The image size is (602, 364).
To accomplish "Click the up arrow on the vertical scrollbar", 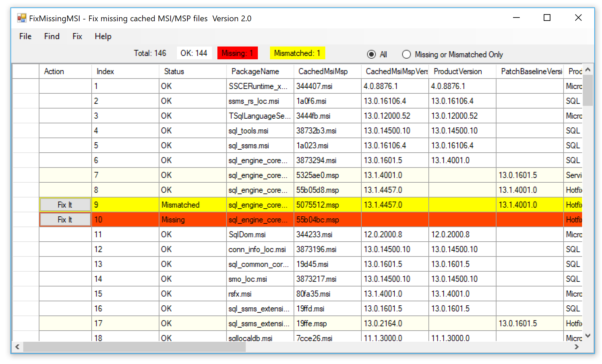I will [588, 69].
